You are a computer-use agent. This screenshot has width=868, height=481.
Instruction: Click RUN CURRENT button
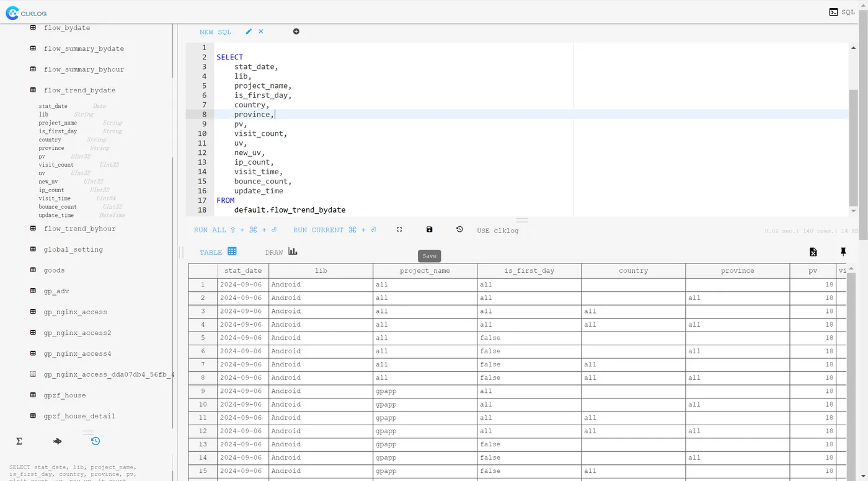(335, 230)
